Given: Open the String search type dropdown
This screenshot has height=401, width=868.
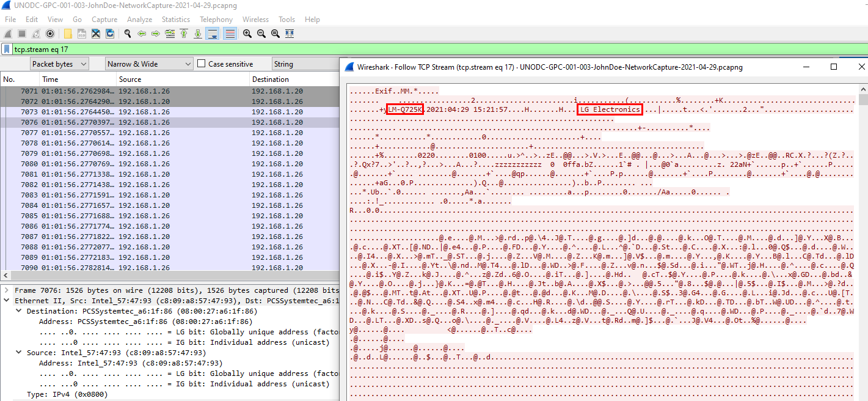Looking at the screenshot, I should (304, 64).
